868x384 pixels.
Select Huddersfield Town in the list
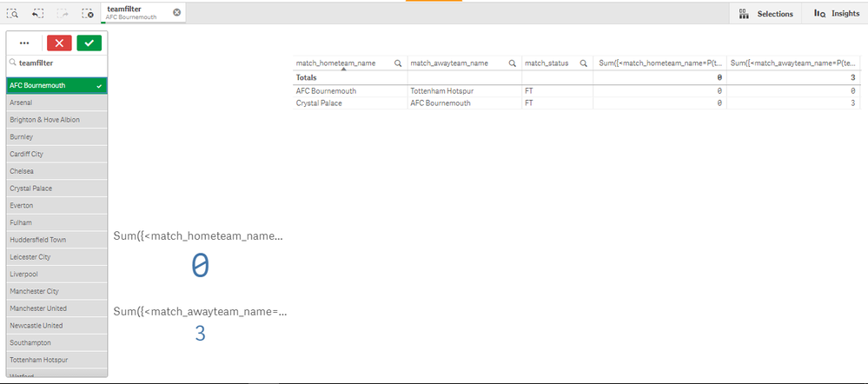[x=57, y=240]
